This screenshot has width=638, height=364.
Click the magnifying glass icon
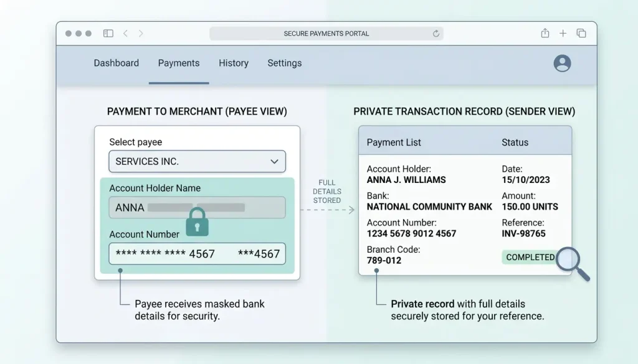573,263
